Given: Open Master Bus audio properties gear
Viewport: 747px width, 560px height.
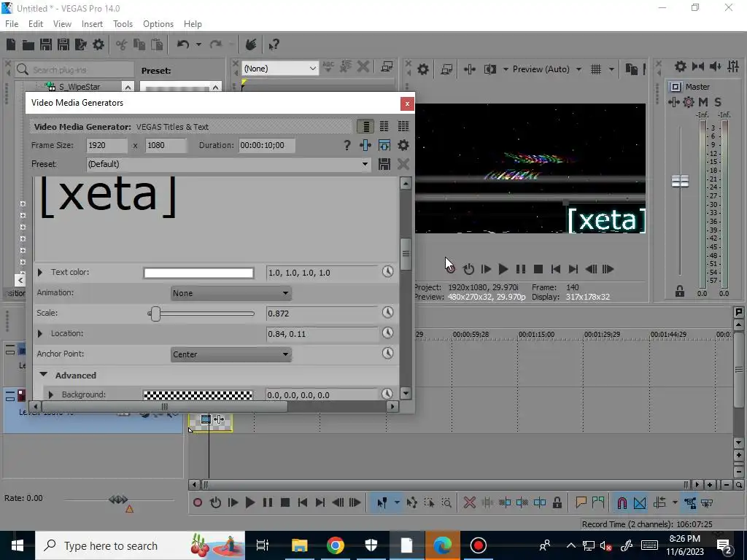Looking at the screenshot, I should (681, 66).
